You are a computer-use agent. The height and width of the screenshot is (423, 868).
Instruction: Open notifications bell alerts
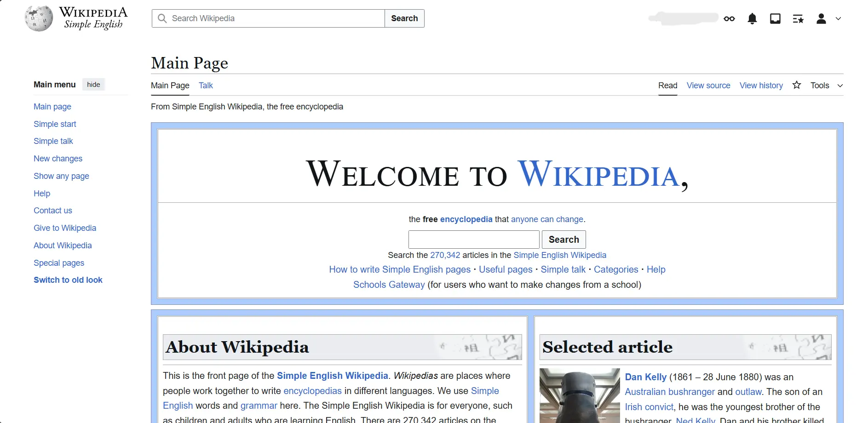[x=752, y=19]
